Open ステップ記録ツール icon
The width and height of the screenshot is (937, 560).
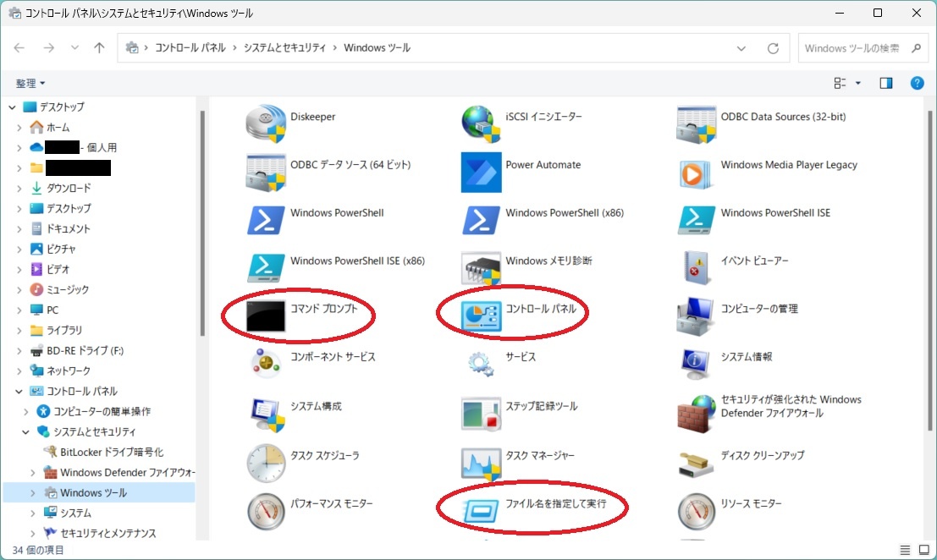click(x=481, y=413)
